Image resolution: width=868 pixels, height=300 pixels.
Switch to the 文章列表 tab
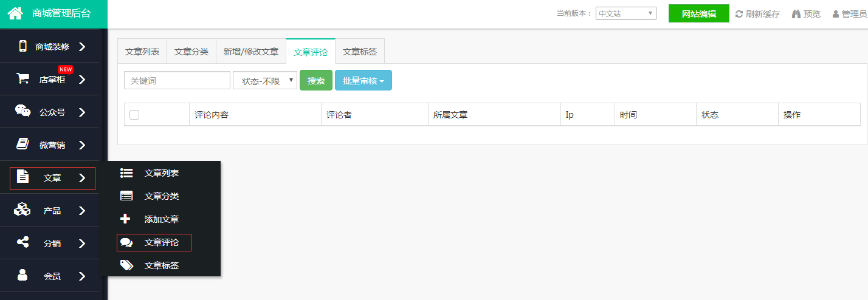pos(142,52)
